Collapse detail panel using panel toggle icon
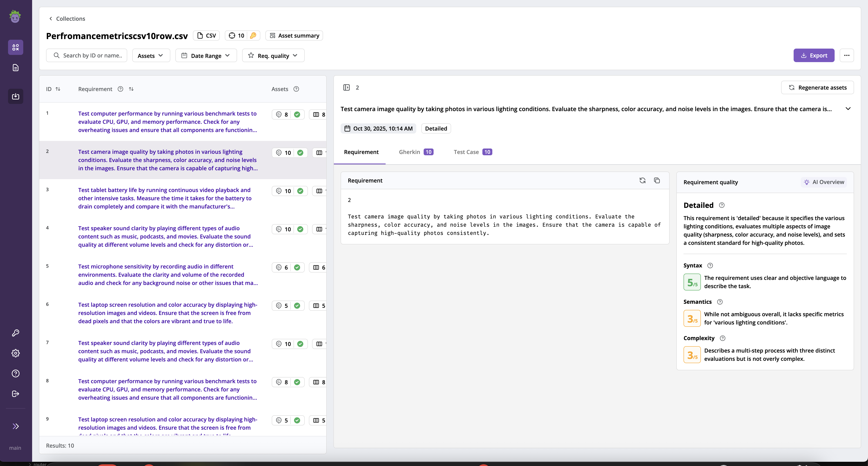Viewport: 868px width, 466px height. [346, 88]
